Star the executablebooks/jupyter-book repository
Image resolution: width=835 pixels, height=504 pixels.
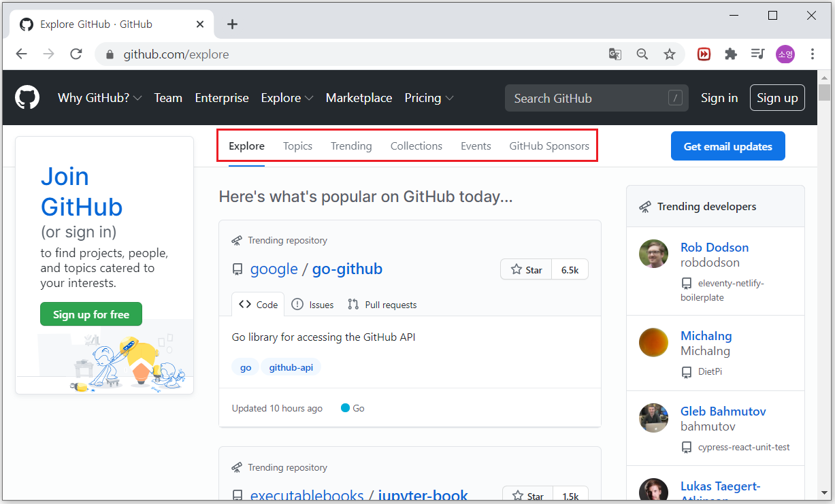tap(528, 496)
